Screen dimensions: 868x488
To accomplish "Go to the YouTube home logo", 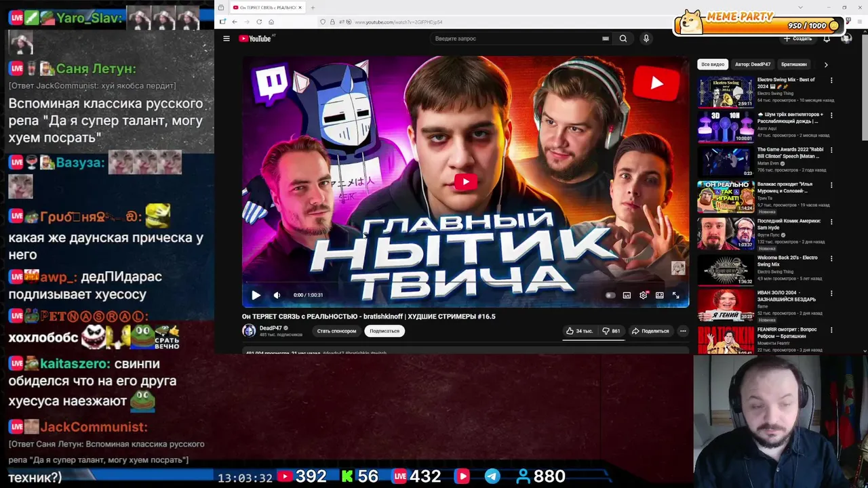I will [255, 39].
